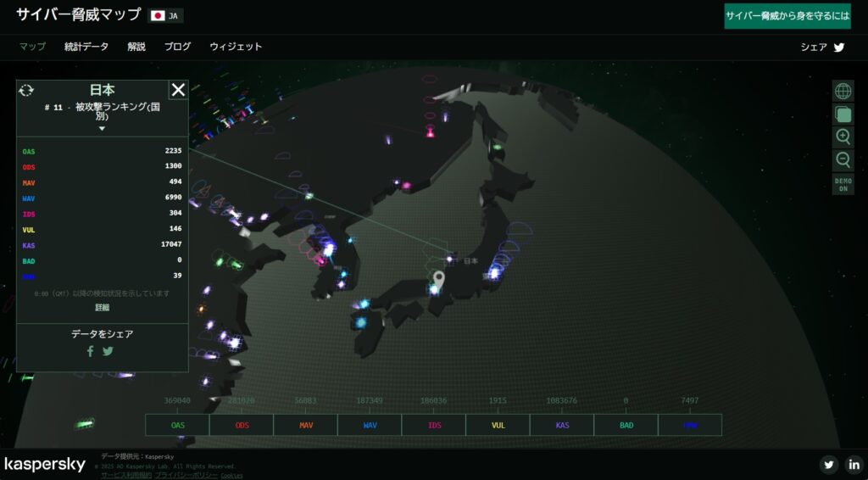
Task: Toggle ODS filter in bottom bar
Action: click(242, 425)
